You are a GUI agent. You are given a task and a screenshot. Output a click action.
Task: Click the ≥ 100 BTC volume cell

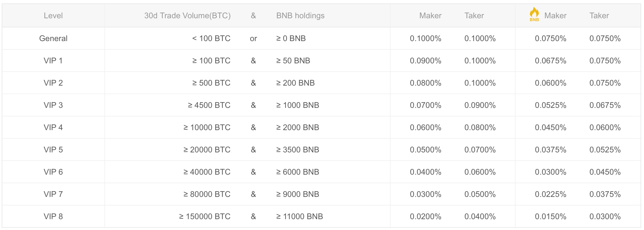point(211,61)
